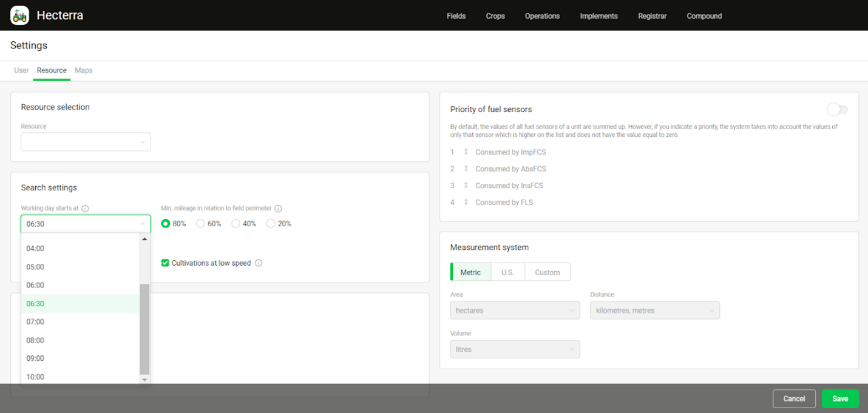Collapse the Working day starts at dropdown
Screen dimensions: 868x413
coord(143,224)
